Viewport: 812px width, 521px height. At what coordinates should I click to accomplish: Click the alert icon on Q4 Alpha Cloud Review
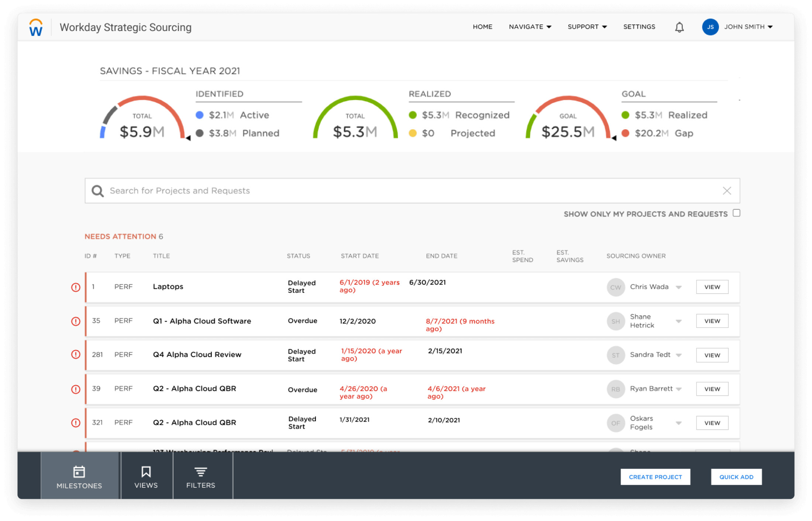coord(76,354)
